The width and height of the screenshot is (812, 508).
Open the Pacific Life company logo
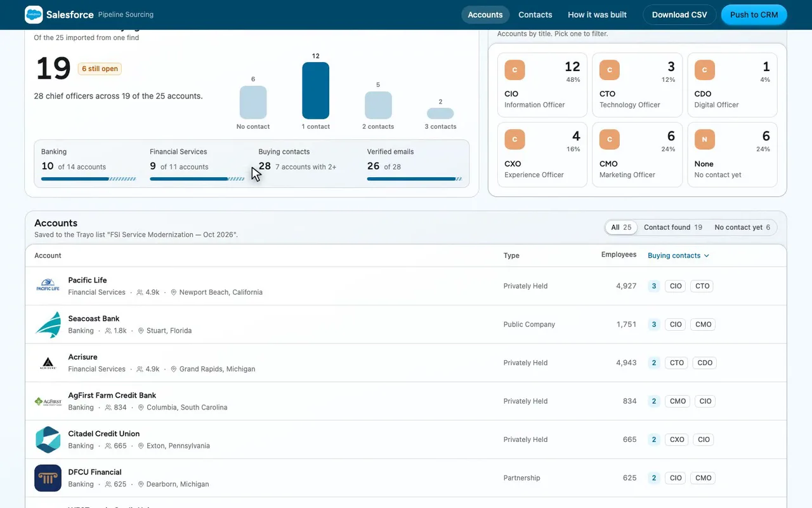(x=48, y=286)
